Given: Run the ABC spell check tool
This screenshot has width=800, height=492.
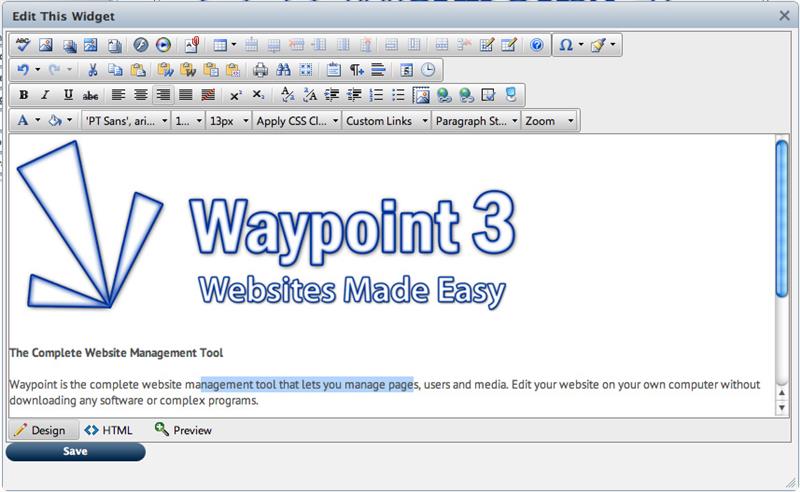Looking at the screenshot, I should 22,45.
